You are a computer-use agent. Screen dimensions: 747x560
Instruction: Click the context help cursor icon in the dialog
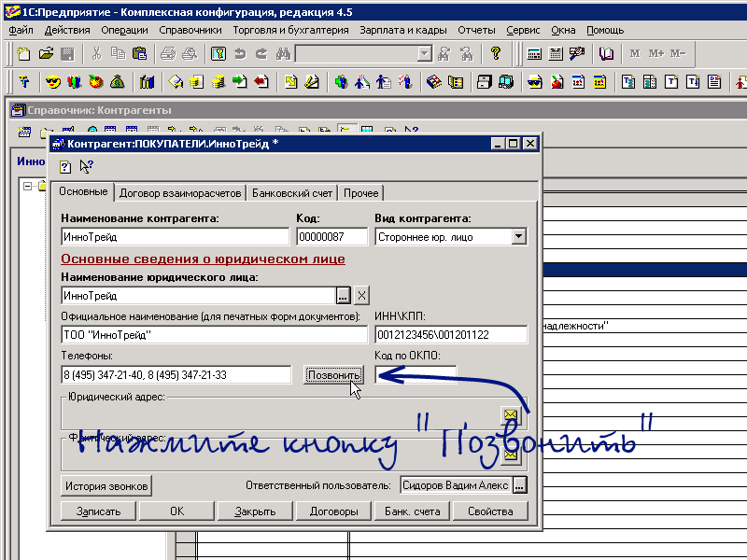[86, 167]
